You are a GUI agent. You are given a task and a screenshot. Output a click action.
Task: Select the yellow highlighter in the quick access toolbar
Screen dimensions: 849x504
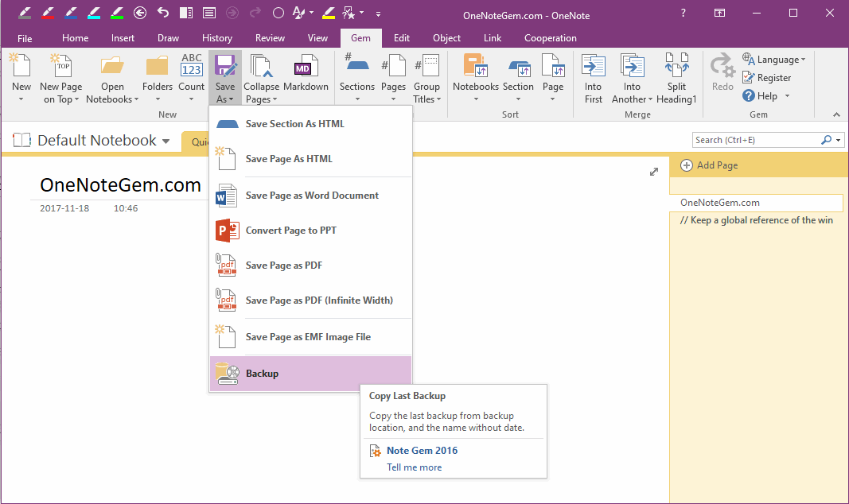point(329,13)
